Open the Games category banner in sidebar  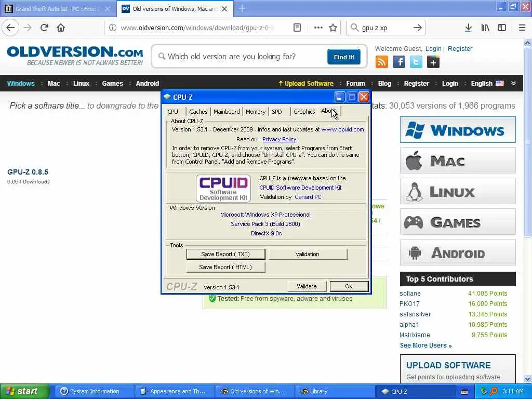pos(458,222)
